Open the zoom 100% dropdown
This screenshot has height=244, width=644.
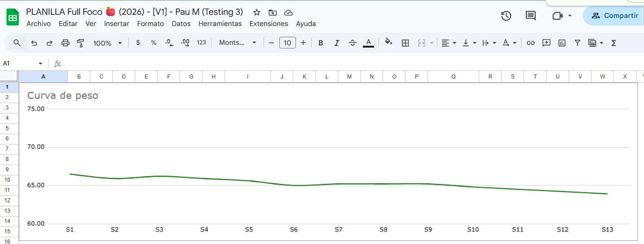click(x=107, y=43)
